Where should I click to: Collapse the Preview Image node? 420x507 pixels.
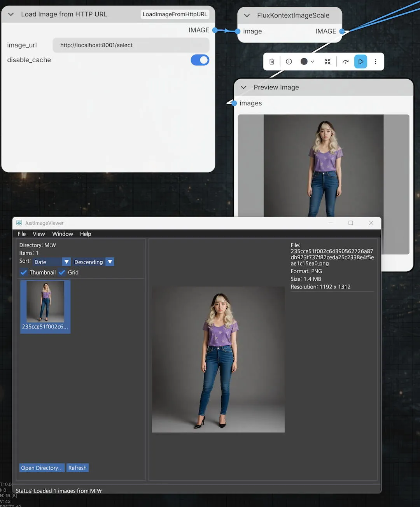coord(244,87)
